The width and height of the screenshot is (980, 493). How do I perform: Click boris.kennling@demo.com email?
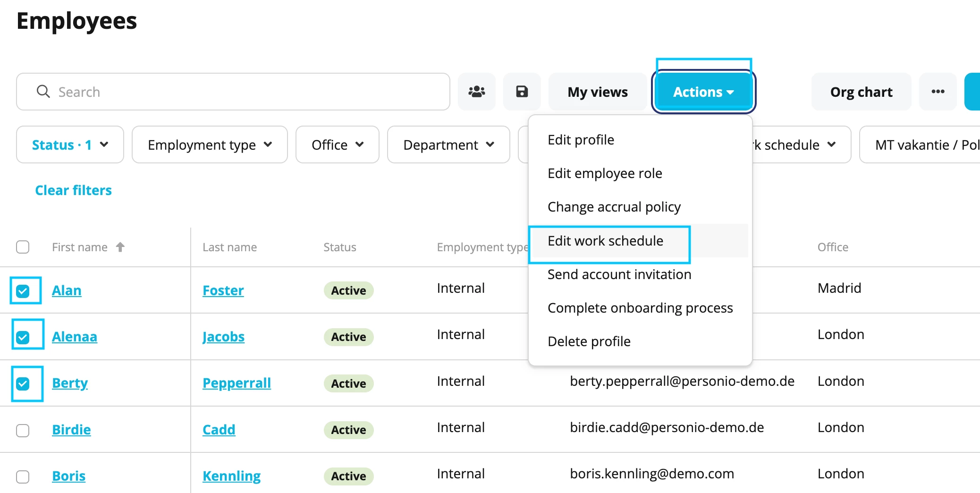coord(652,474)
